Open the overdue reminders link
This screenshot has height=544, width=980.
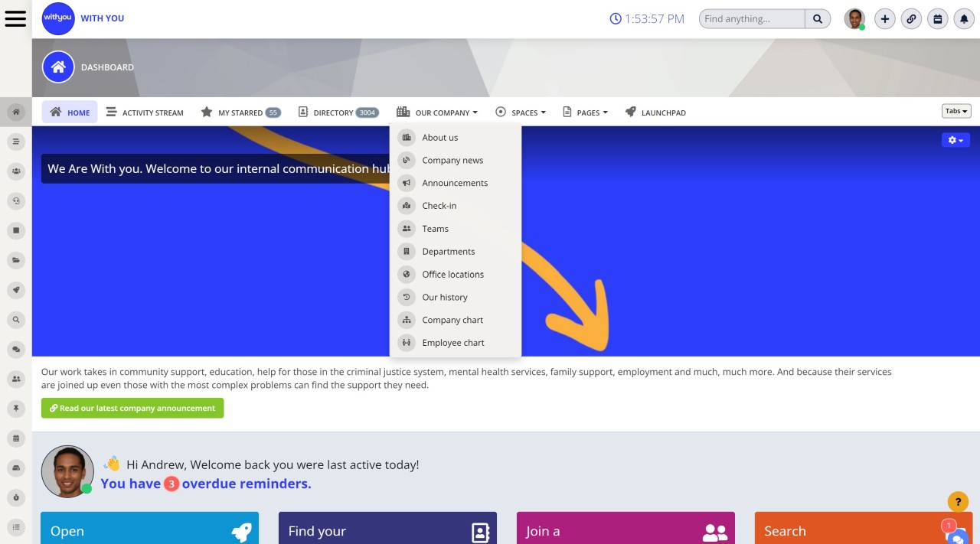(x=207, y=484)
